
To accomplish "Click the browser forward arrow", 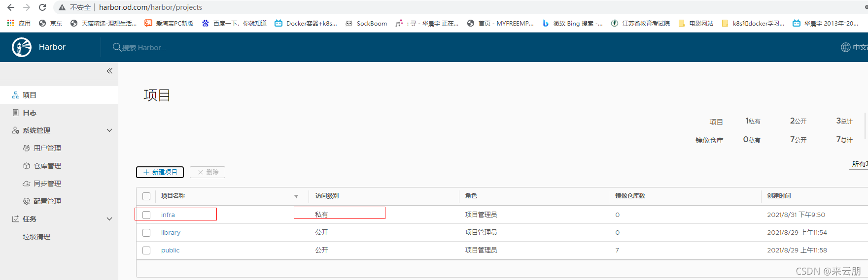I will pos(27,7).
